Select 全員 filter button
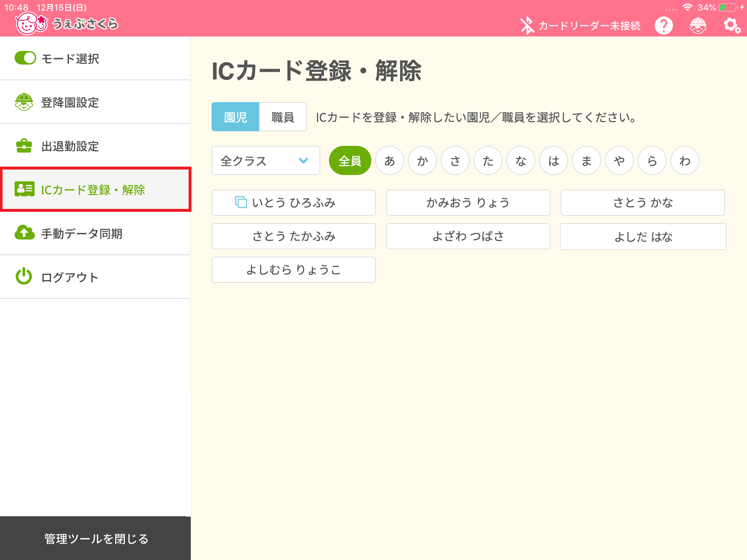Image resolution: width=747 pixels, height=560 pixels. click(x=349, y=160)
